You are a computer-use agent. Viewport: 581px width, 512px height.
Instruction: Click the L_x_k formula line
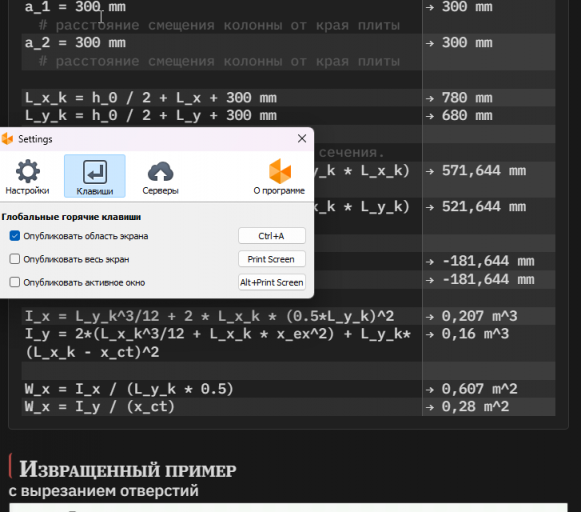[151, 98]
